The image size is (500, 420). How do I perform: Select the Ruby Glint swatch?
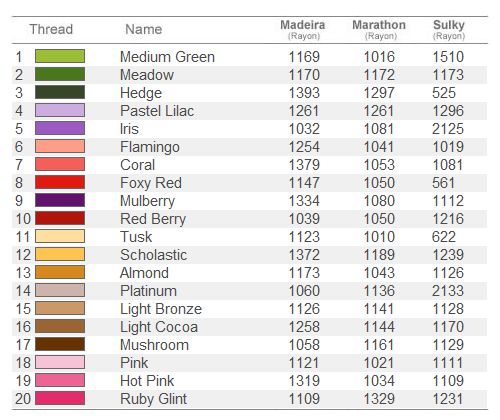(60, 398)
